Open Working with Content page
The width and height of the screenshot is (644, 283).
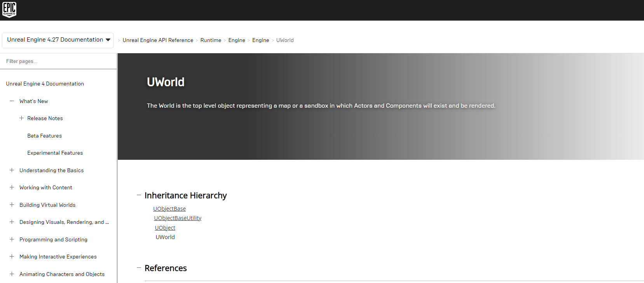click(46, 187)
